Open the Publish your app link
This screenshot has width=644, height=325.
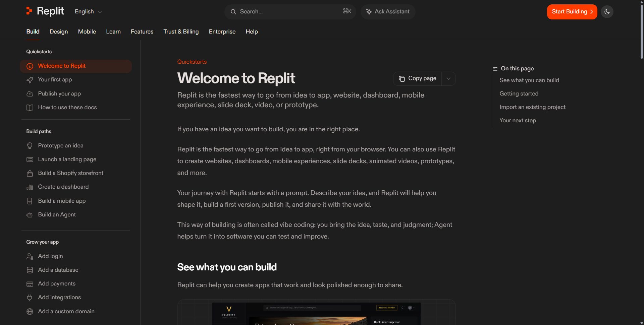[59, 94]
